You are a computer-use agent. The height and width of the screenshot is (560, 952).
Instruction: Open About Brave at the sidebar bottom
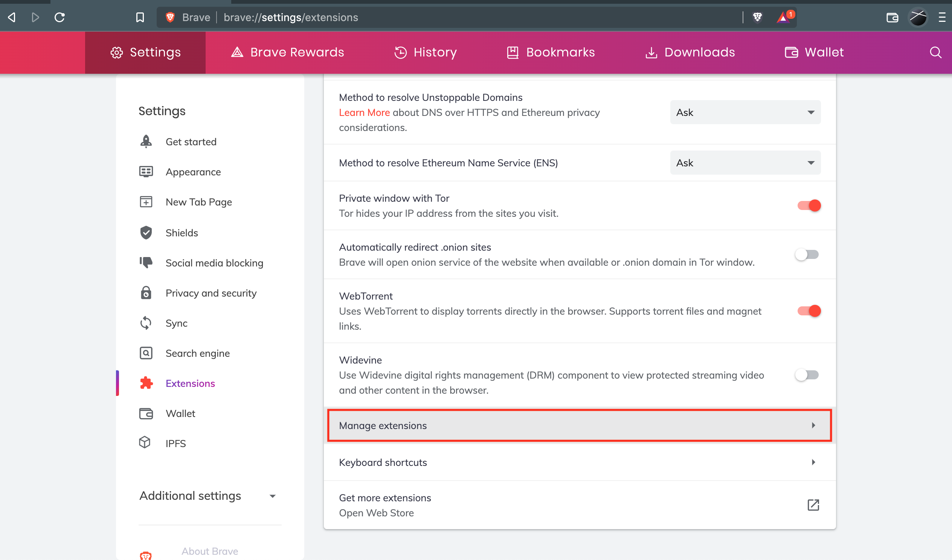(x=210, y=551)
